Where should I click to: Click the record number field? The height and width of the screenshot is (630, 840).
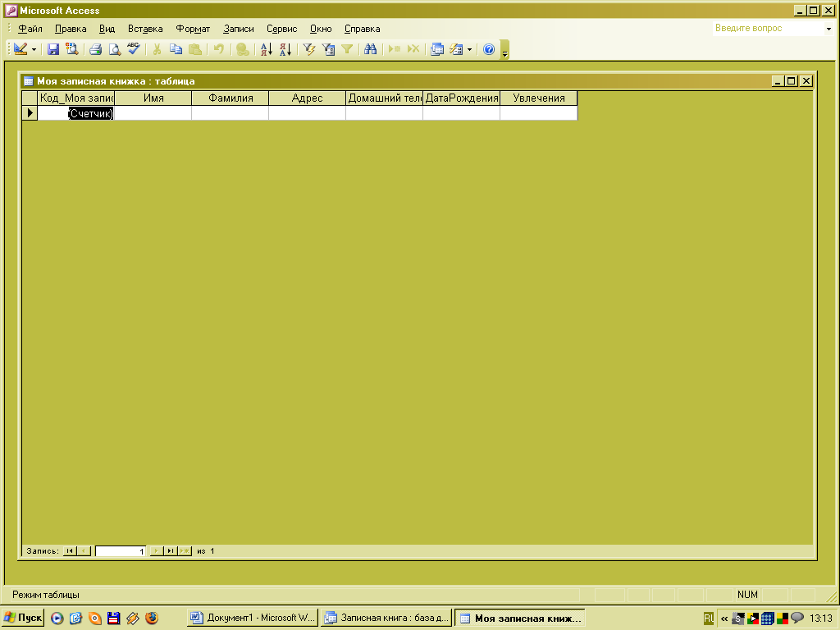tap(121, 550)
